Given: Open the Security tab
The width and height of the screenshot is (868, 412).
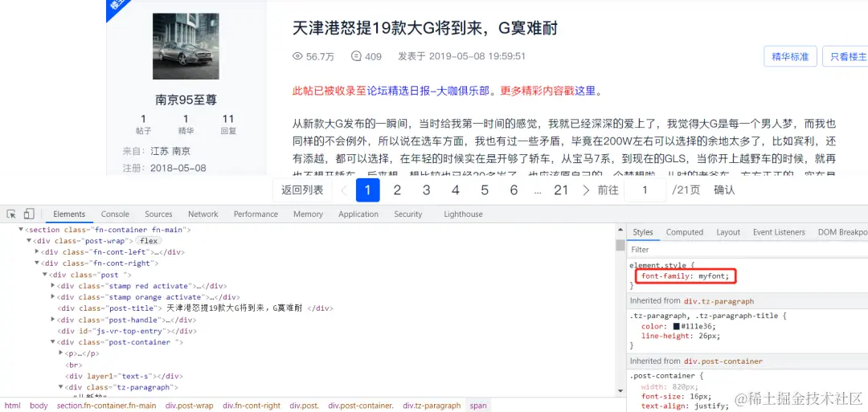Looking at the screenshot, I should click(x=408, y=214).
